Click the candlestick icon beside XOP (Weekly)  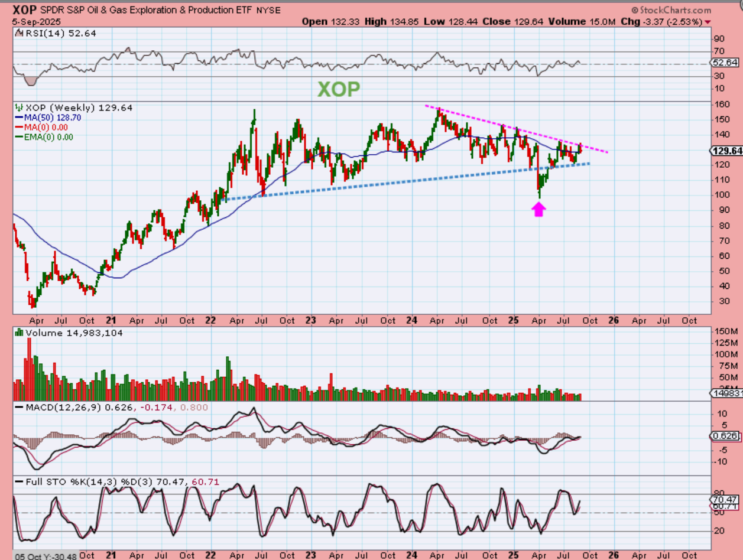[x=19, y=108]
